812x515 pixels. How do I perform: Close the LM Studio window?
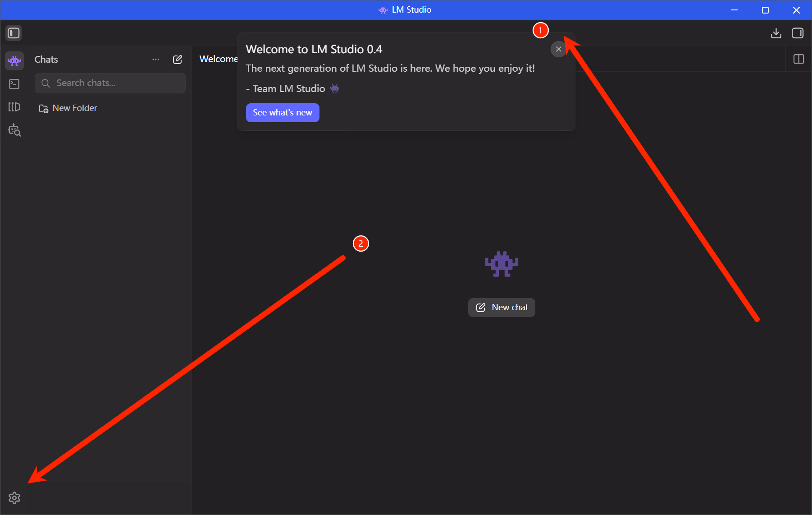tap(796, 10)
